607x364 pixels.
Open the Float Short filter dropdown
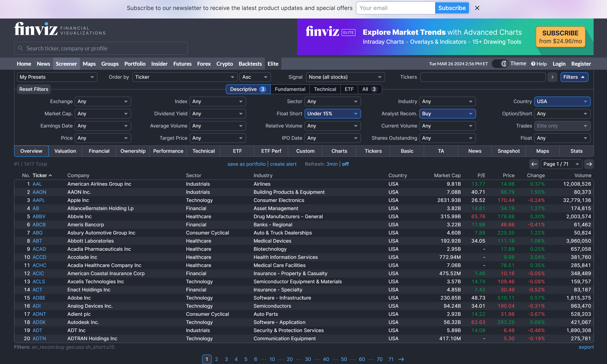point(332,113)
